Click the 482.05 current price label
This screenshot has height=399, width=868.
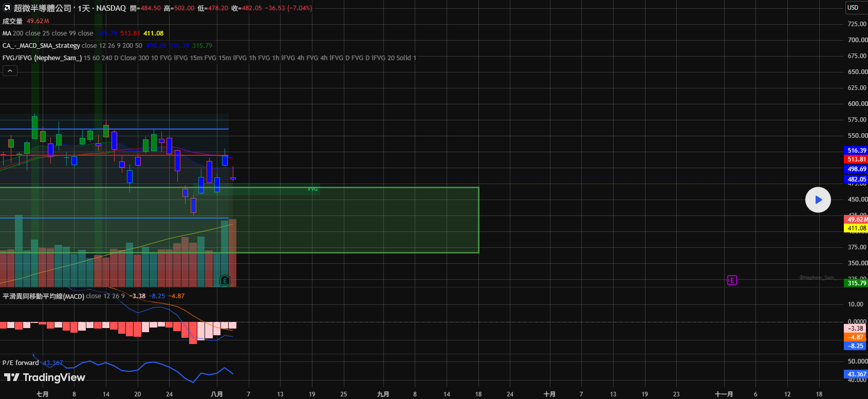[x=856, y=179]
